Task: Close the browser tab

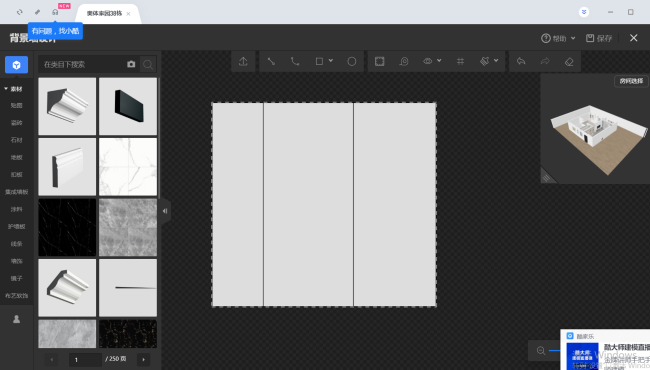Action: (x=129, y=14)
